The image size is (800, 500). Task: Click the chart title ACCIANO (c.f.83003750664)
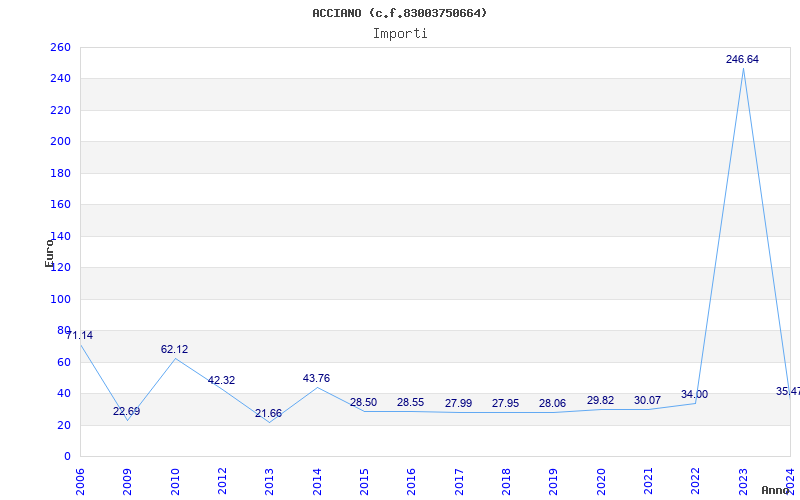pyautogui.click(x=399, y=13)
